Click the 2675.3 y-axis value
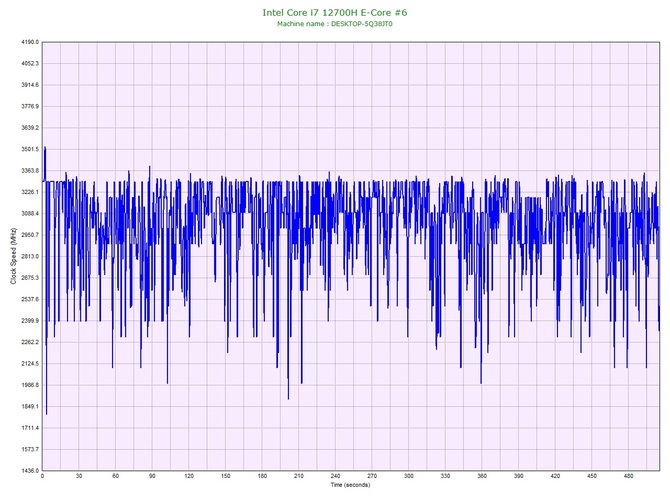Viewport: 670px width, 502px height. 30,278
